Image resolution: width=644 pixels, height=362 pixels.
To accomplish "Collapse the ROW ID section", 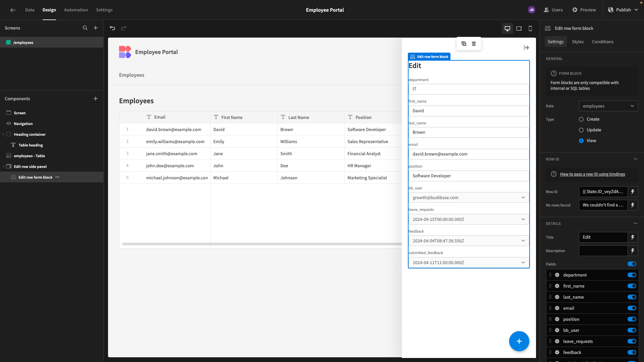I will (636, 159).
